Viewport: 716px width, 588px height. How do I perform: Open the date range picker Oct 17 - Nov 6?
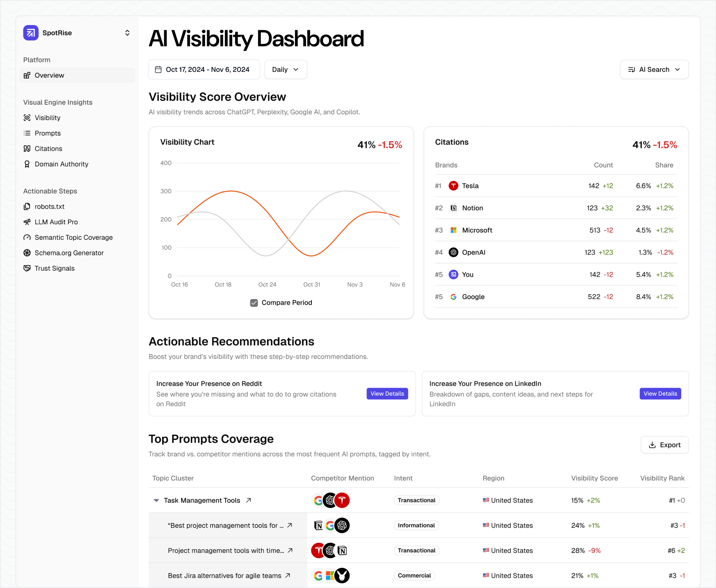204,70
